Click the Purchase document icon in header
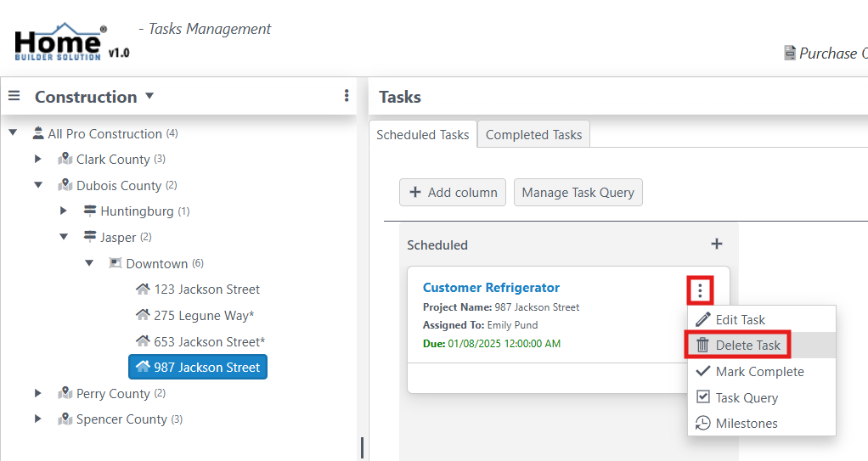Viewport: 868px width, 461px height. pos(790,53)
